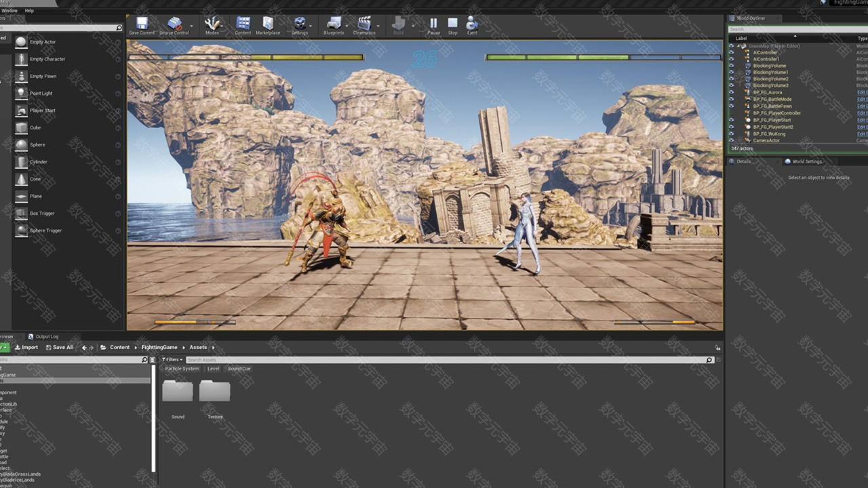Toggle visibility of BP_FG_BattleMode
The image size is (868, 488).
(x=731, y=100)
